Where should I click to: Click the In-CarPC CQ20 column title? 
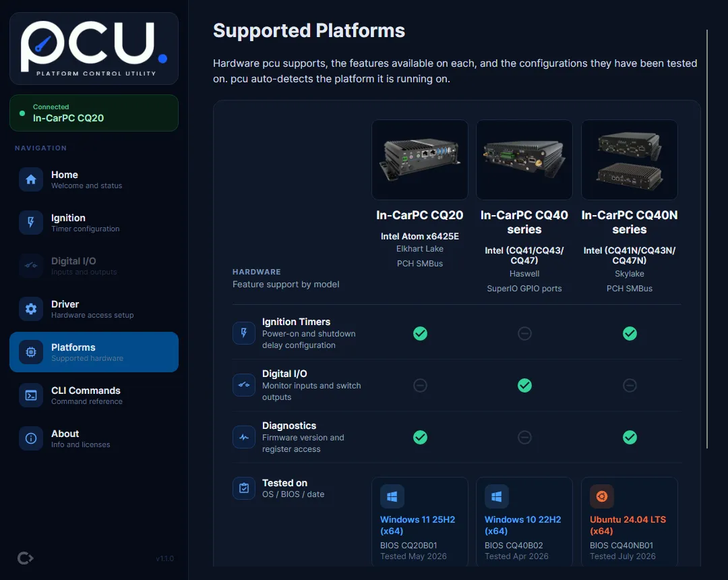(x=420, y=215)
